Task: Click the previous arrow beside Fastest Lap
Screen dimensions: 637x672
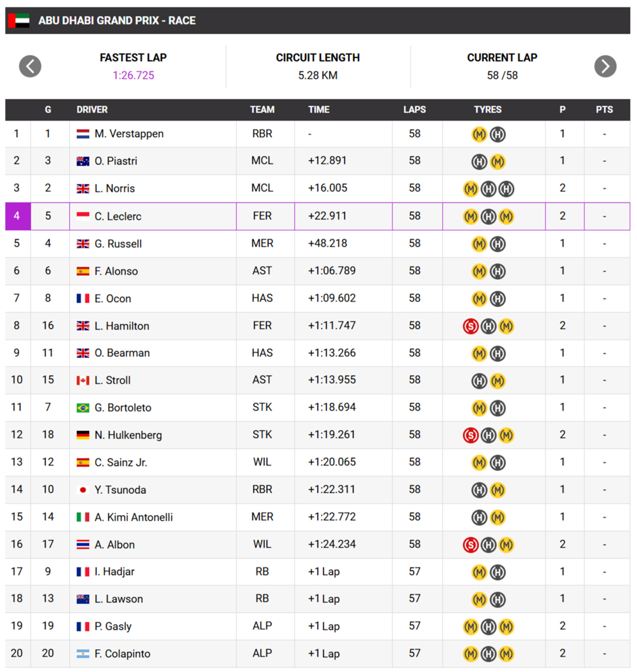Action: pyautogui.click(x=30, y=66)
